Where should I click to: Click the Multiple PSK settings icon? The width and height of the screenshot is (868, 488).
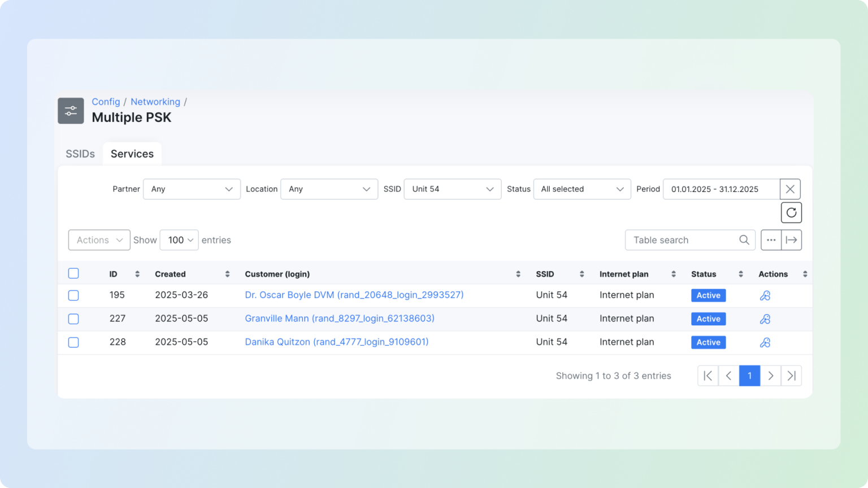71,111
